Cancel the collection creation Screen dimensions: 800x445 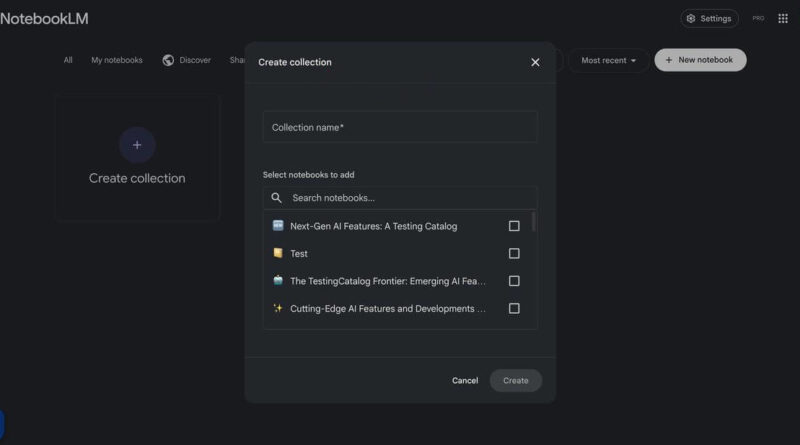tap(465, 381)
